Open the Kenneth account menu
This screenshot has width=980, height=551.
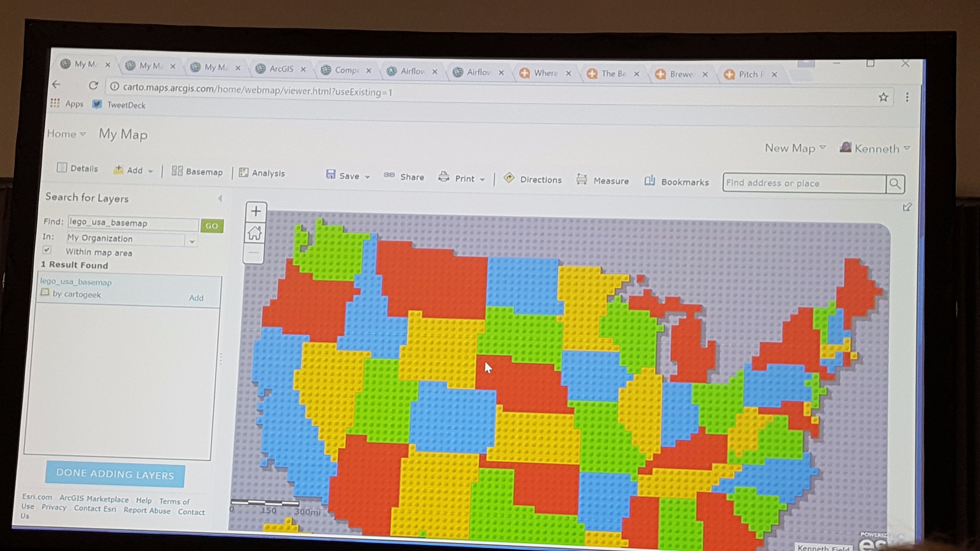[x=875, y=148]
